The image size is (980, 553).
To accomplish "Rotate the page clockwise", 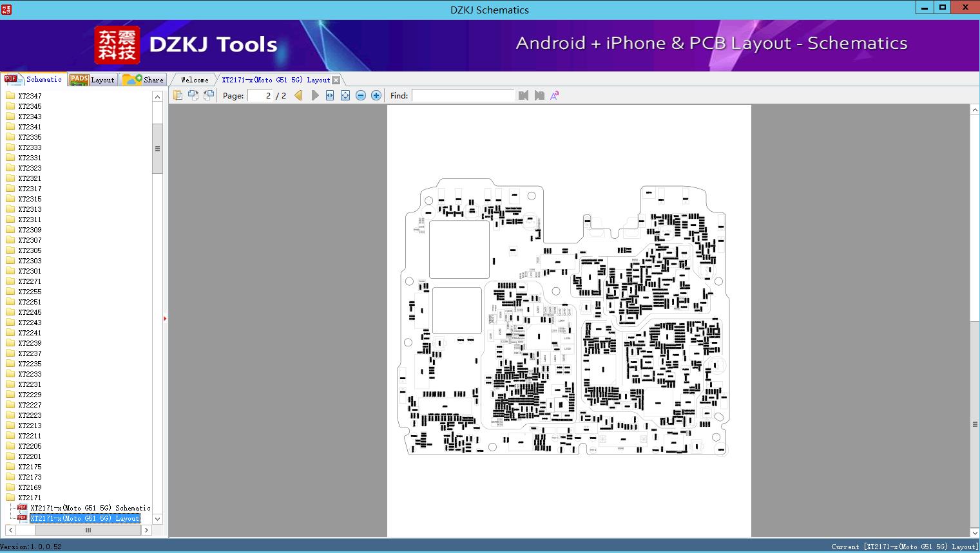I will pyautogui.click(x=193, y=95).
